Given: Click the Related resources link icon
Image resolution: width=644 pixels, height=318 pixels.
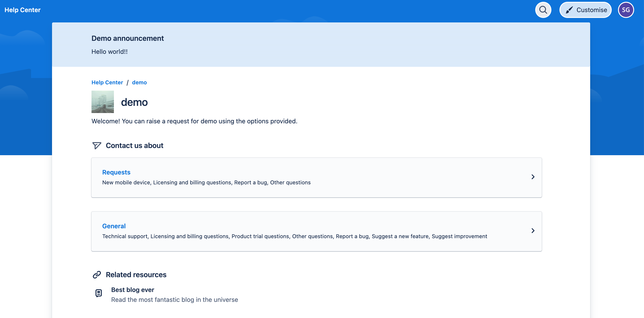Looking at the screenshot, I should click(96, 275).
